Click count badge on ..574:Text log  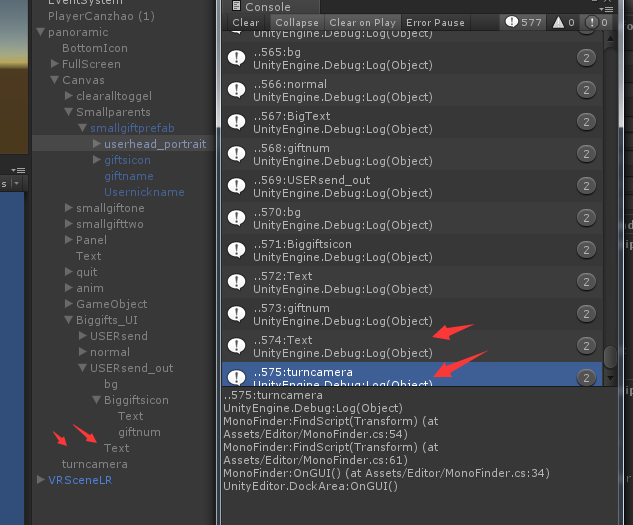point(586,345)
